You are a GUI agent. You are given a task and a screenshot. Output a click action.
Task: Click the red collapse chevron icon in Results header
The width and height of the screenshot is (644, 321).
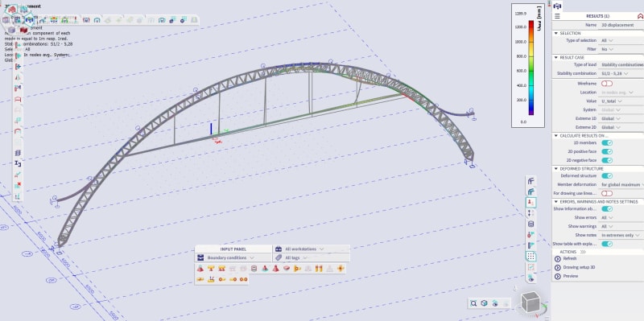(x=640, y=16)
